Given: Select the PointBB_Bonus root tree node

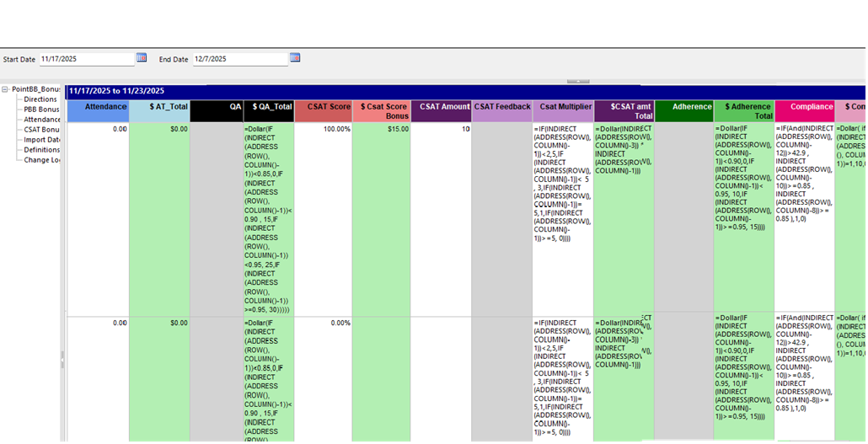Looking at the screenshot, I should pyautogui.click(x=36, y=89).
